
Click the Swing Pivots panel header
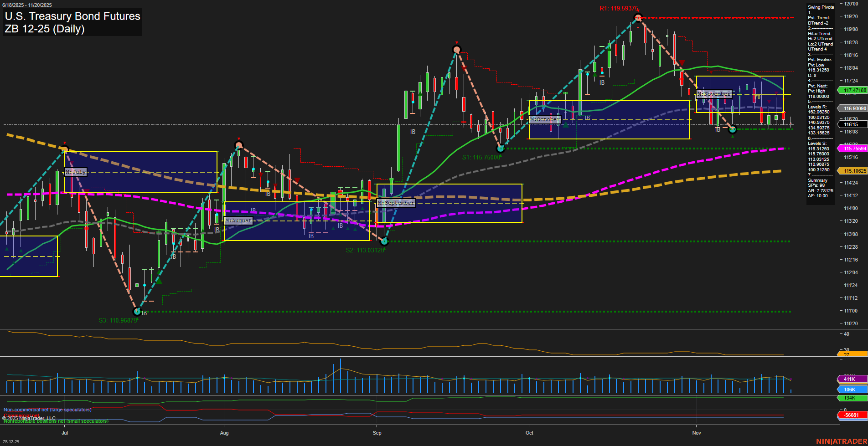click(x=820, y=7)
